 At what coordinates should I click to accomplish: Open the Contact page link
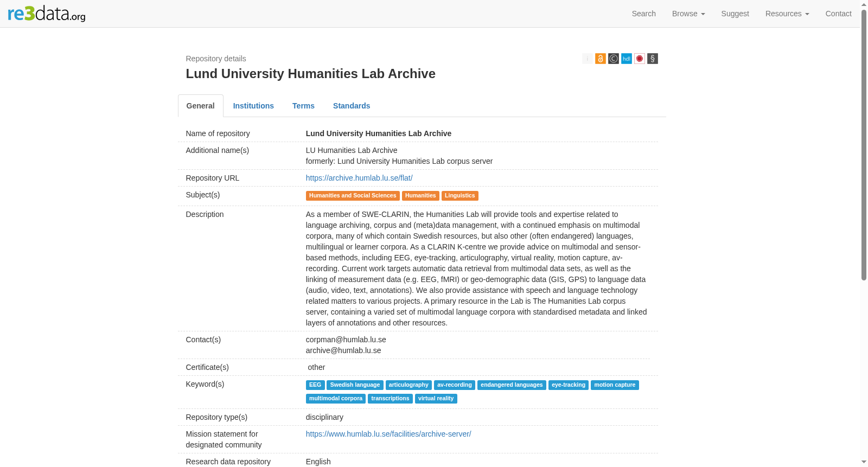coord(838,14)
